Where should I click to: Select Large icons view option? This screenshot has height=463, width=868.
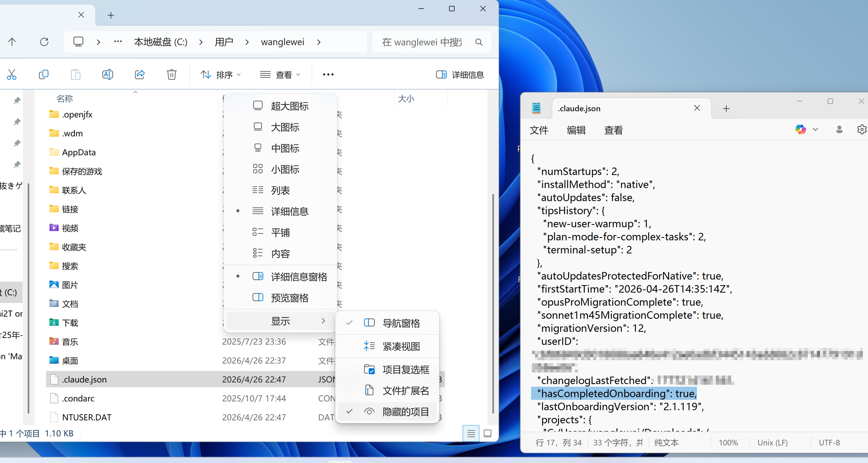[x=280, y=127]
